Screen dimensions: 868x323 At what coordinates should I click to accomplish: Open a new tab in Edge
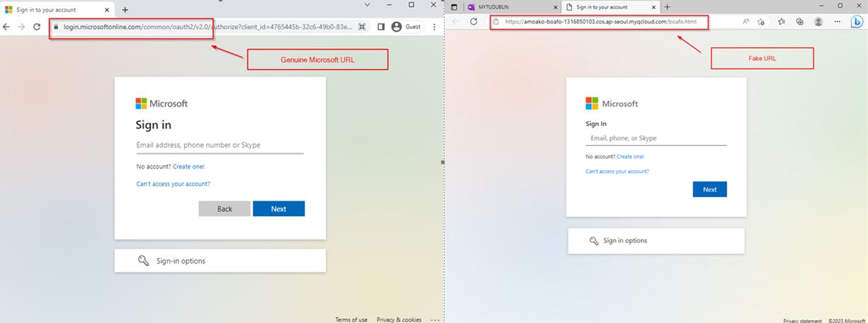667,6
